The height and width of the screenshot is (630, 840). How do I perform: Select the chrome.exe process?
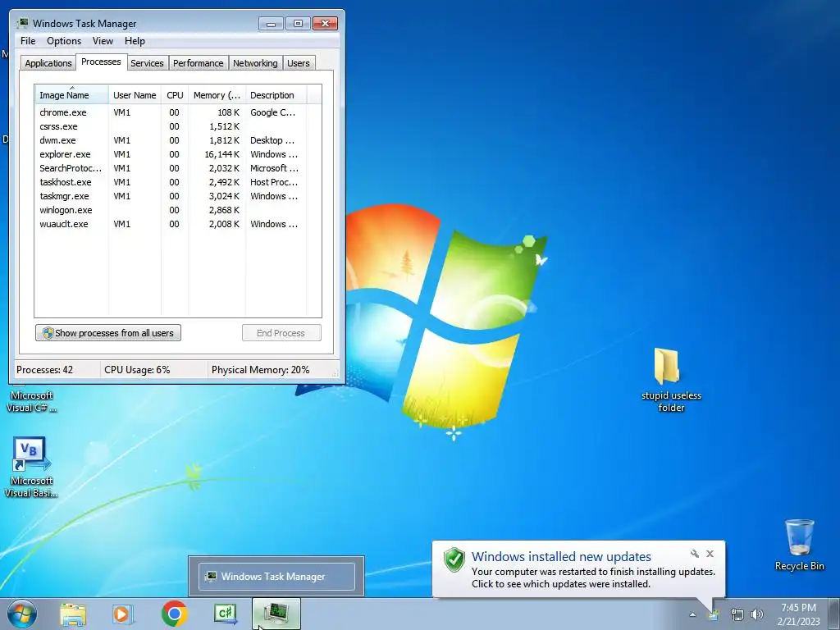click(x=178, y=112)
